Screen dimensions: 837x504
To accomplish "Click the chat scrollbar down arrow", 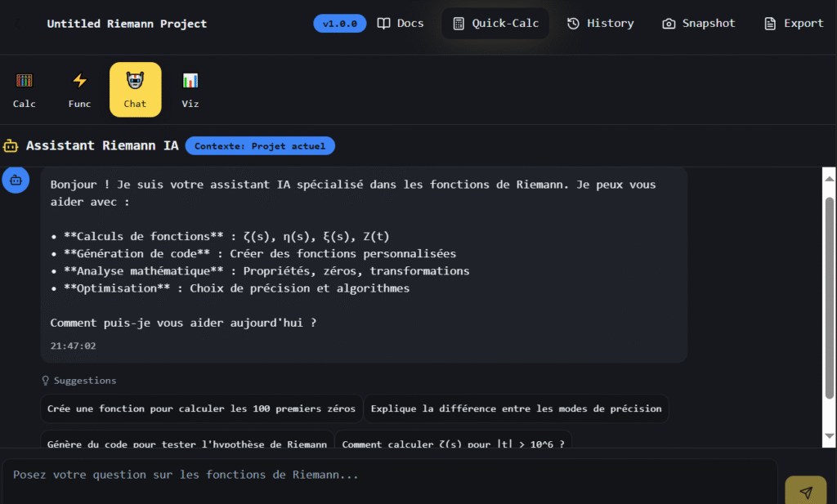I will [829, 439].
